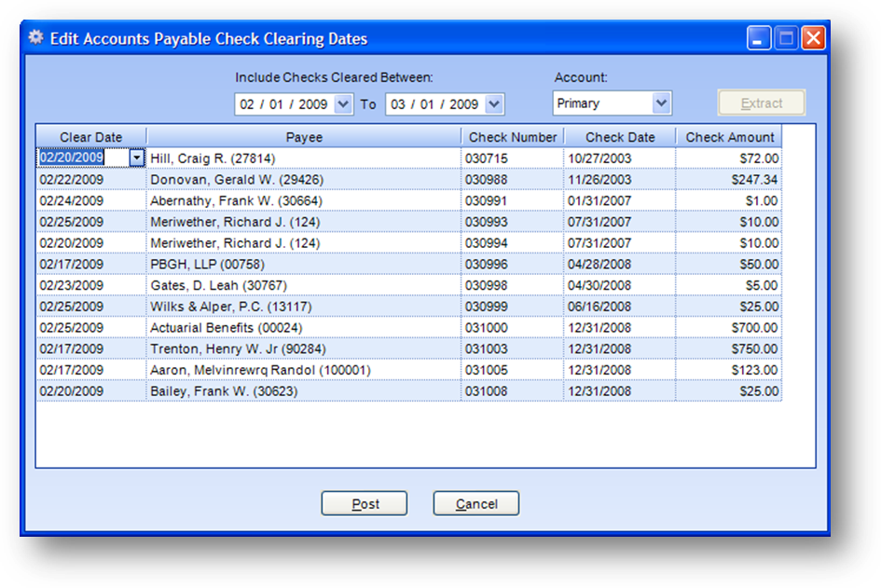Close the Edit Accounts Payable dialog

pos(813,38)
